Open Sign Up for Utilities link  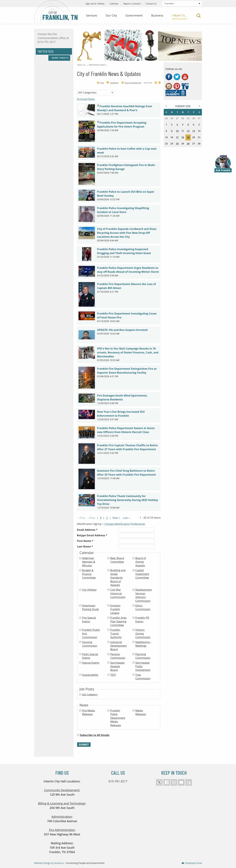95,4
